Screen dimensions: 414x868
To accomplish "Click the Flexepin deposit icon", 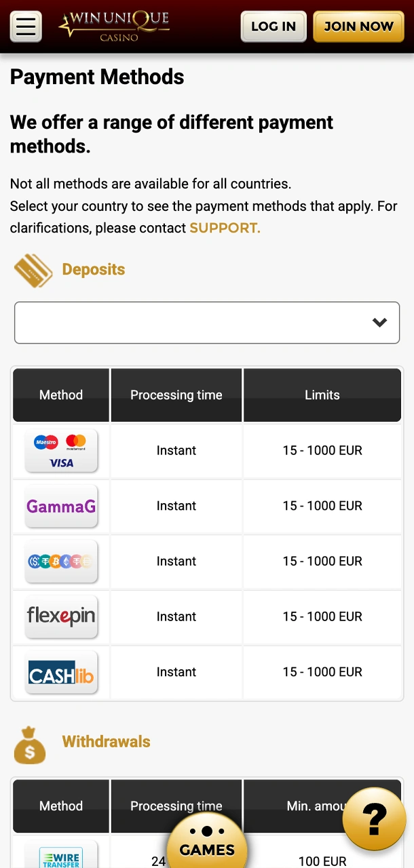I will coord(61,617).
